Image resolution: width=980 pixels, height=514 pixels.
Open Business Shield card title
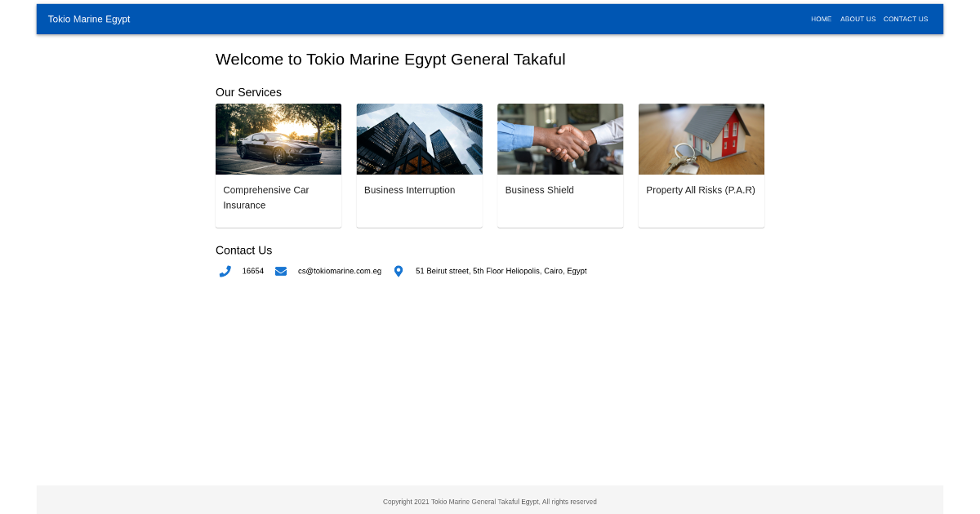539,190
